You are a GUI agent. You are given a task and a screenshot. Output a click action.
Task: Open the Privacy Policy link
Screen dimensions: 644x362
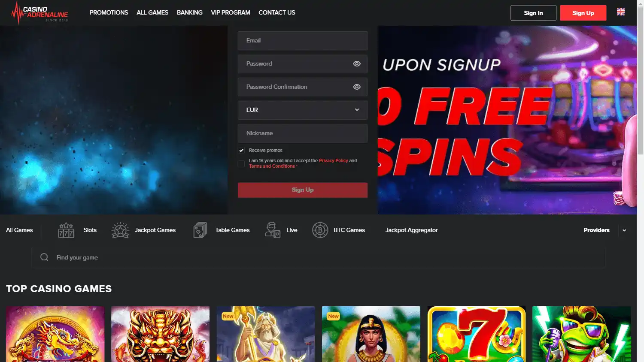pos(333,160)
